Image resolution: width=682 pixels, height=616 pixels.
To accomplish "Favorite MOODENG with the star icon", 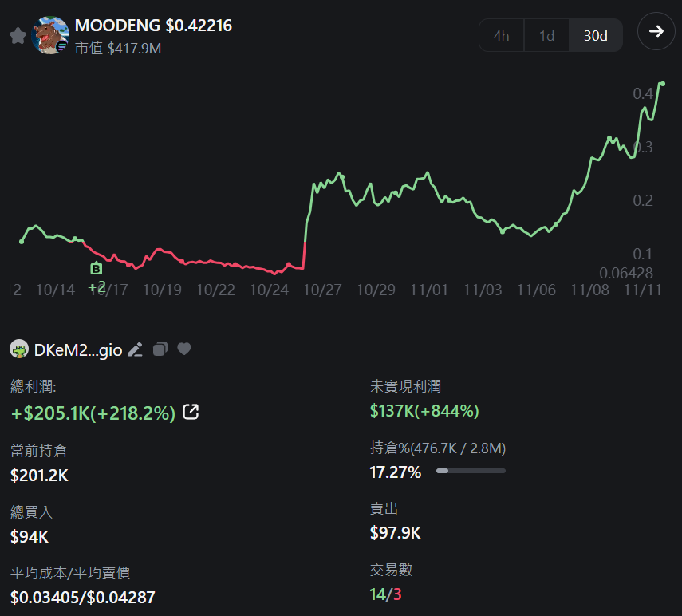I will [x=18, y=36].
